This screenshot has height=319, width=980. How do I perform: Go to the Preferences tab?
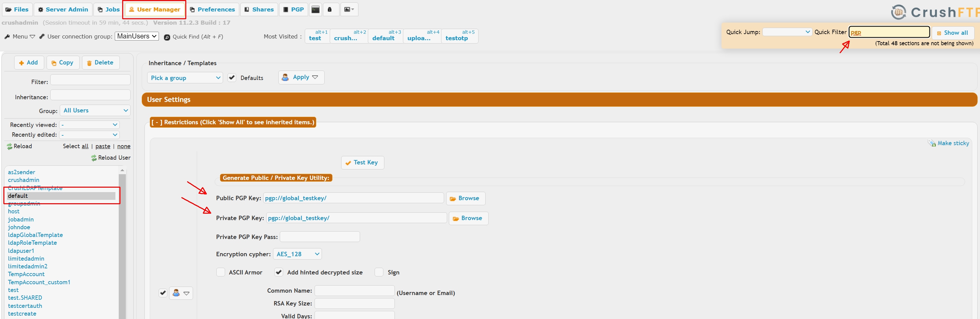click(212, 9)
